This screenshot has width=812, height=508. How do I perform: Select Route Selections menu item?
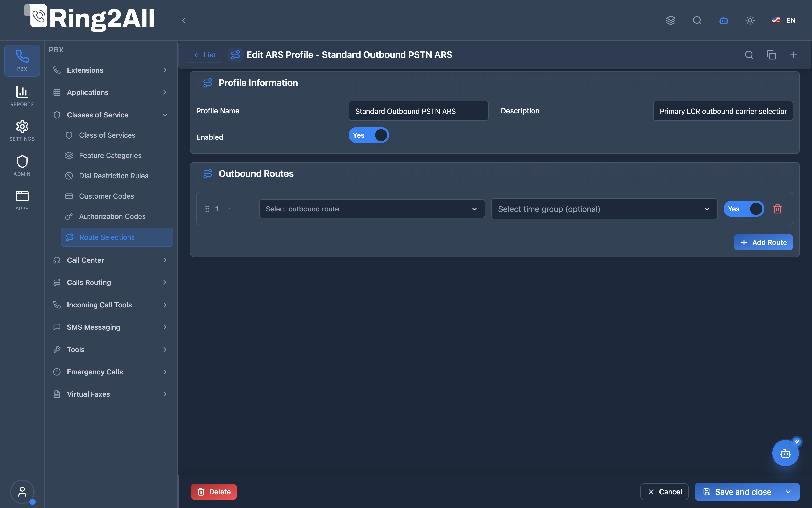tap(117, 237)
